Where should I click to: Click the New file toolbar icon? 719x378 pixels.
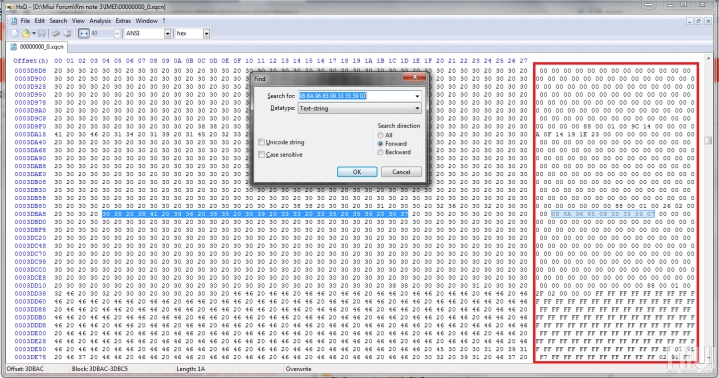tap(15, 33)
